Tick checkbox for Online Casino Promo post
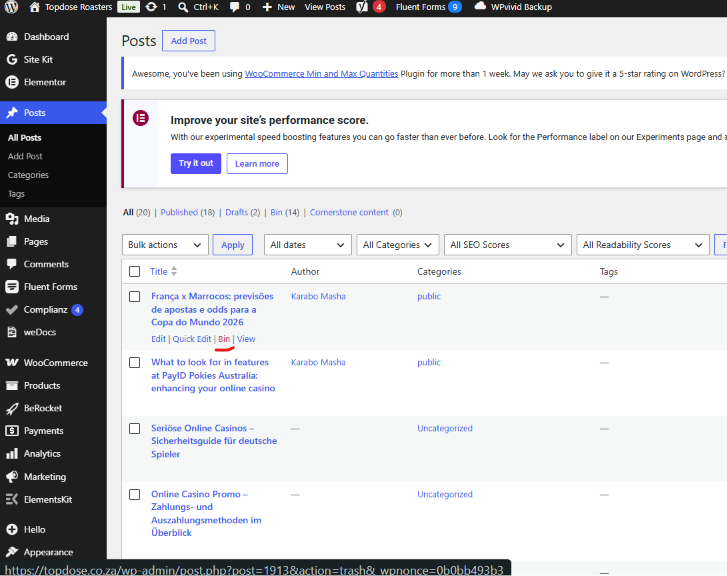 pyautogui.click(x=134, y=494)
